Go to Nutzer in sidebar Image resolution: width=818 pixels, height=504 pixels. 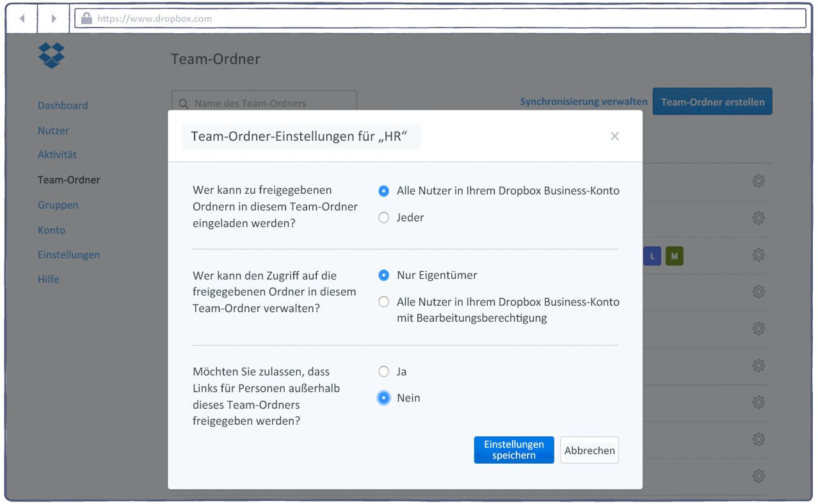coord(53,130)
